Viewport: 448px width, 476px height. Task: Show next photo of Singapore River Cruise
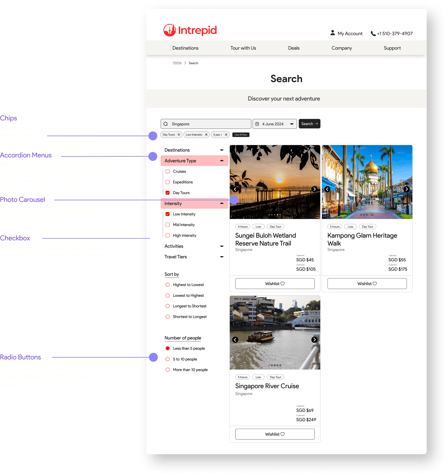pos(314,339)
